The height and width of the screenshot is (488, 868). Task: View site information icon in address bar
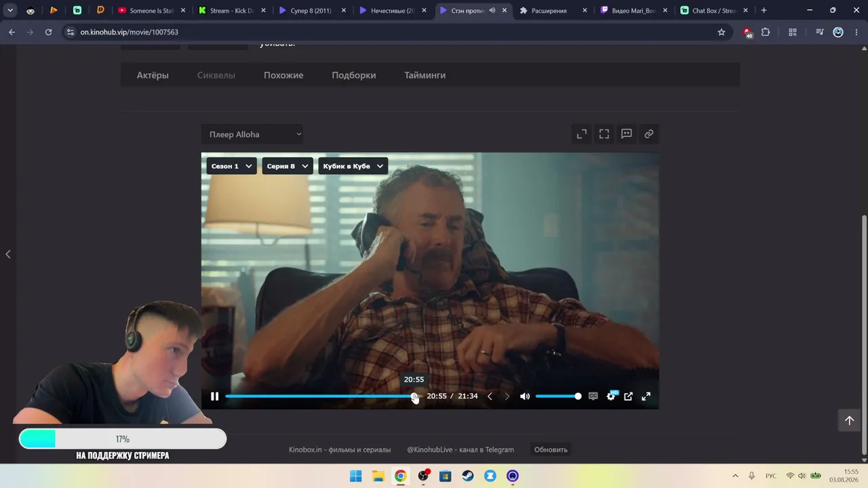click(x=70, y=32)
